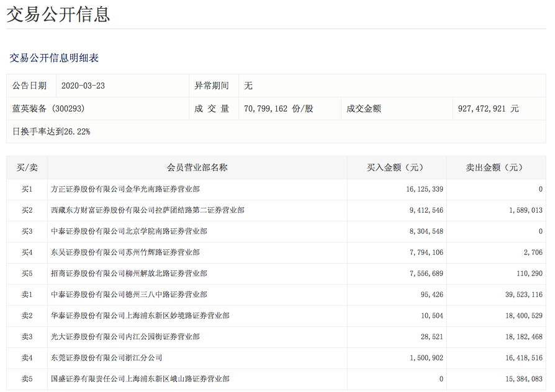Click the 买/卖 column header
The image size is (555, 392).
point(27,167)
